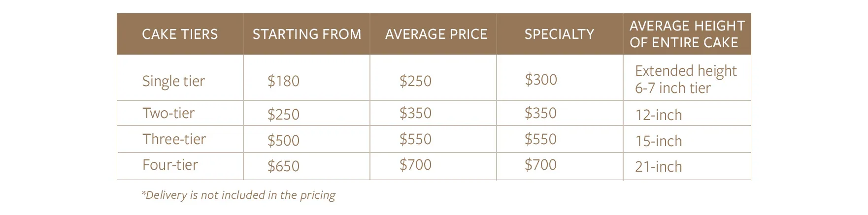The image size is (868, 215).
Task: Click the Extended height 6-7 inch tier cell
Action: (686, 79)
